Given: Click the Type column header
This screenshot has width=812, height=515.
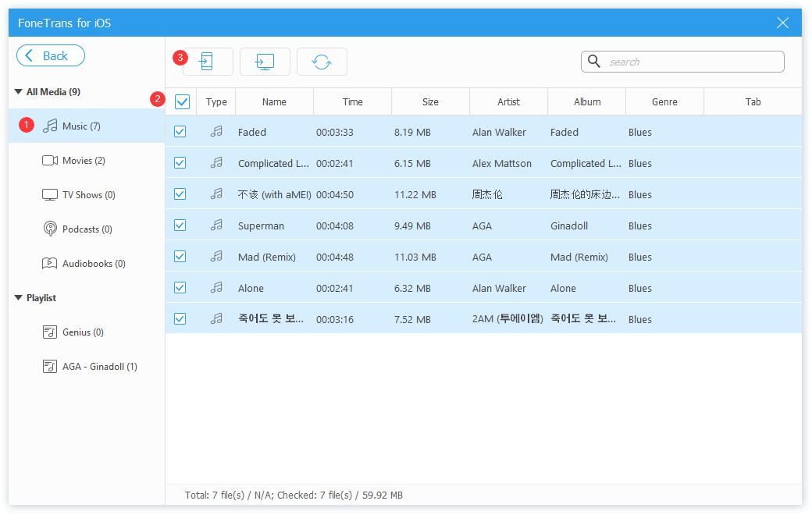Looking at the screenshot, I should click(x=216, y=102).
